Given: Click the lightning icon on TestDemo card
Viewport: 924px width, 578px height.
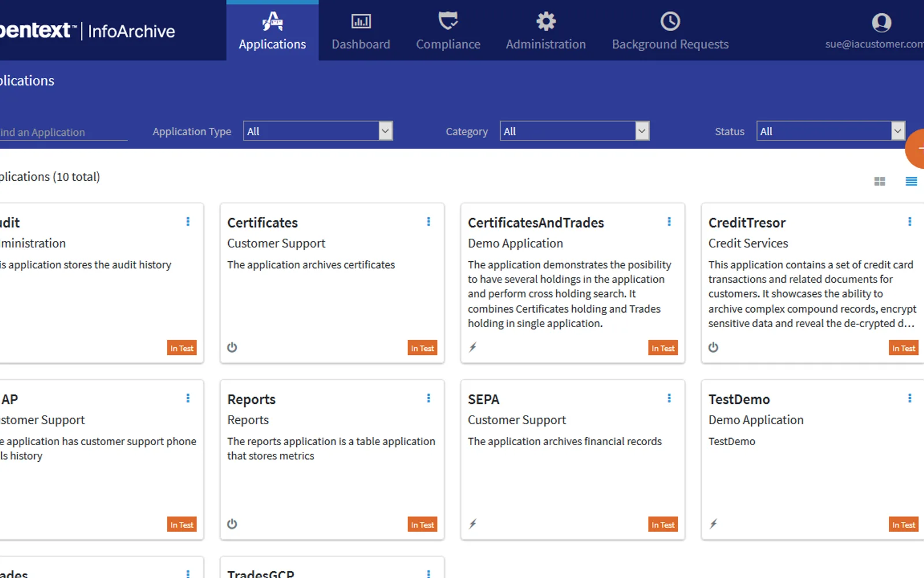Looking at the screenshot, I should click(x=713, y=524).
